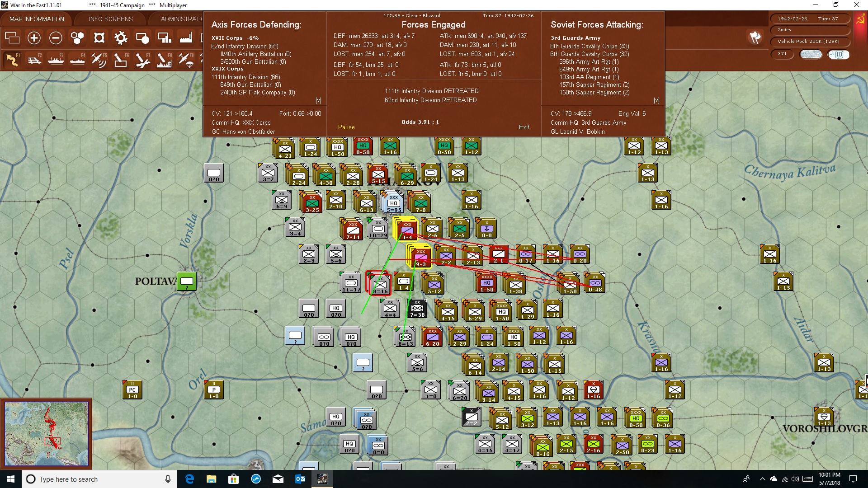The width and height of the screenshot is (868, 488).
Task: Select F3 naval transport mode icon
Action: coord(56,60)
